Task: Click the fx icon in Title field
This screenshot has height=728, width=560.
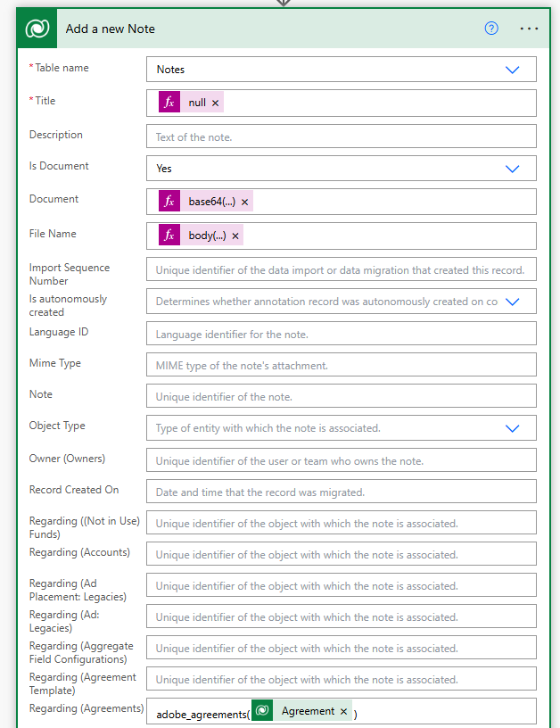Action: tap(169, 103)
